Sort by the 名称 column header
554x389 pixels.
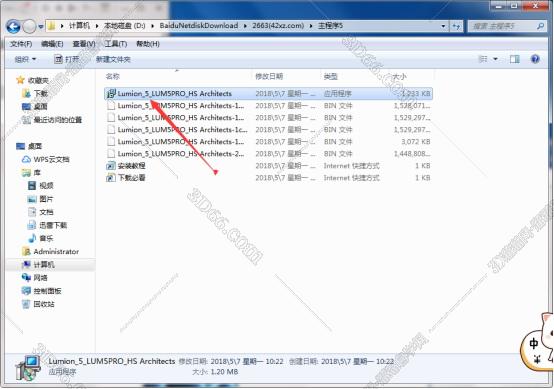(113, 76)
